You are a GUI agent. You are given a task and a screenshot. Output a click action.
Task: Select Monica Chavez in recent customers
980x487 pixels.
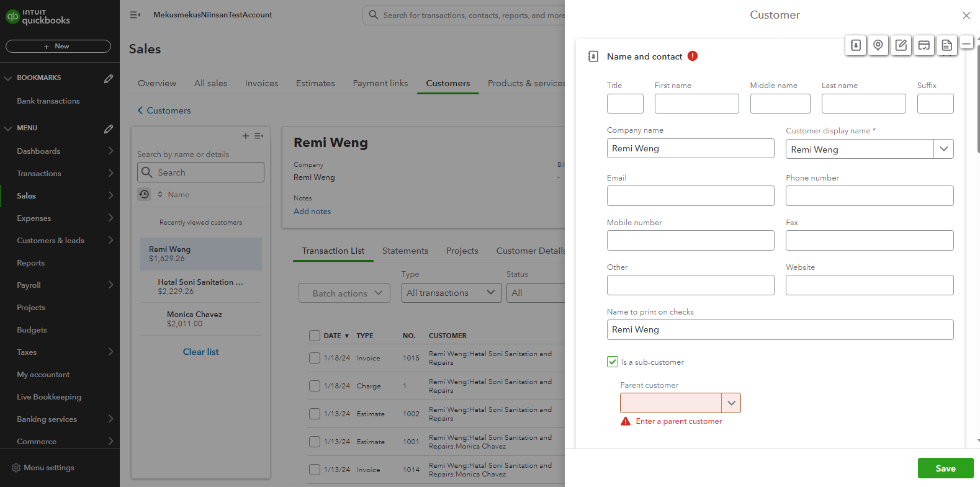(194, 319)
